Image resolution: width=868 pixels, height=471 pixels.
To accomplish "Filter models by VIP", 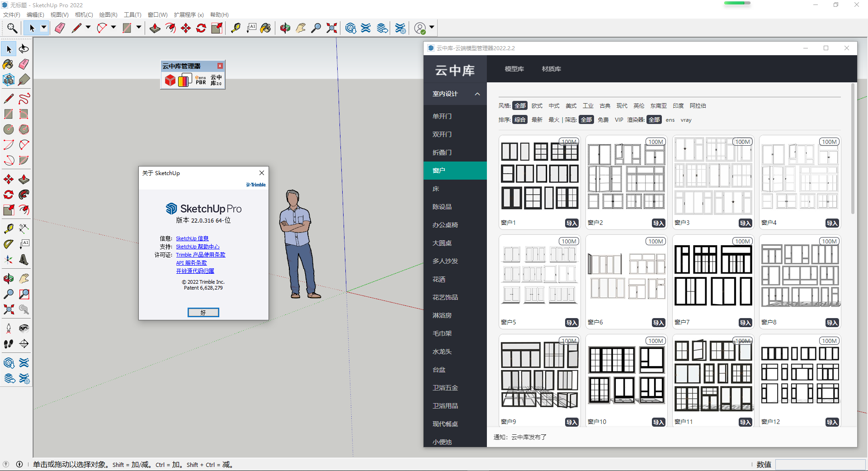I will [x=619, y=120].
